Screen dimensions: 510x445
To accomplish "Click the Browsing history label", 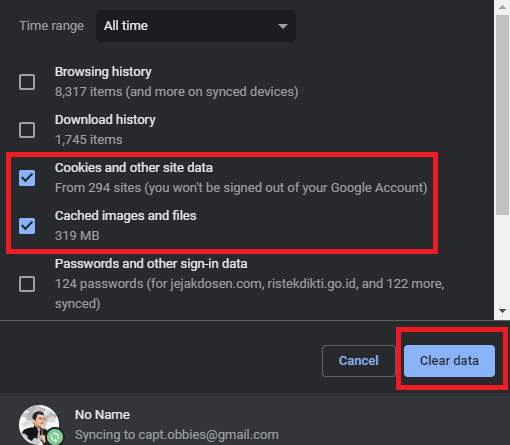I will pos(103,72).
